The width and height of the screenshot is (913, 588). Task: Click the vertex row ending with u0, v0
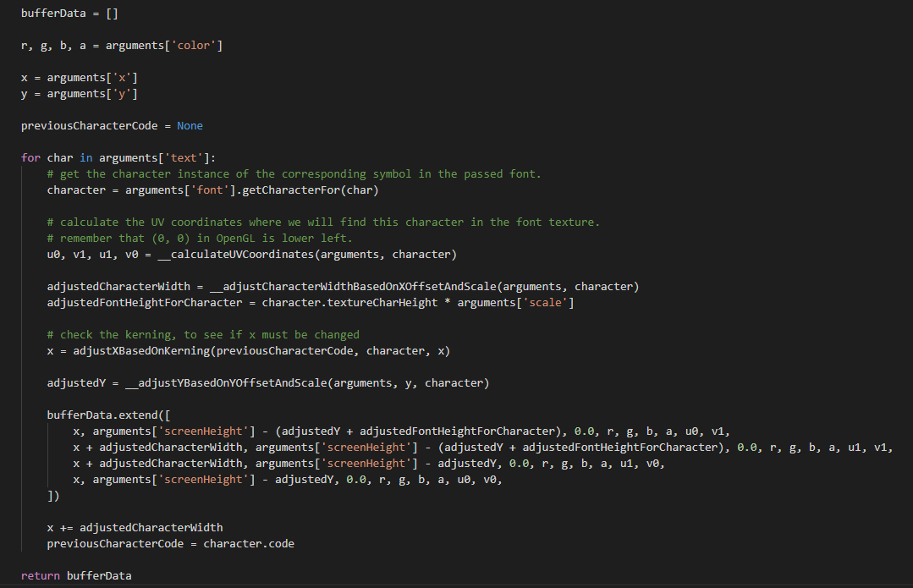(x=288, y=480)
